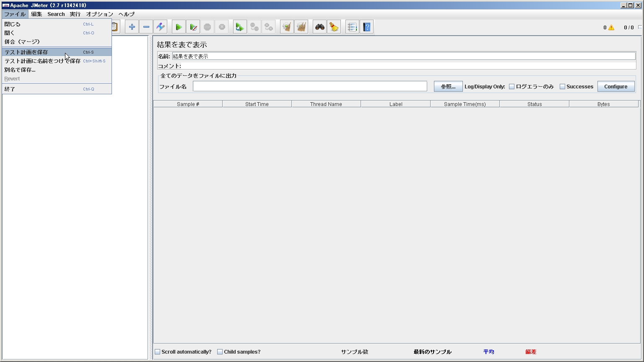Click the Toggle enable/disable icon
Viewport: 644px width, 362px height.
161,27
